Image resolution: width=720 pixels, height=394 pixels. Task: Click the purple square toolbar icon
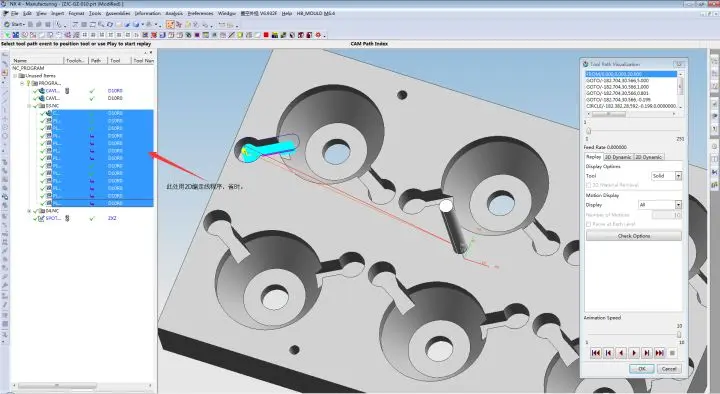(197, 35)
